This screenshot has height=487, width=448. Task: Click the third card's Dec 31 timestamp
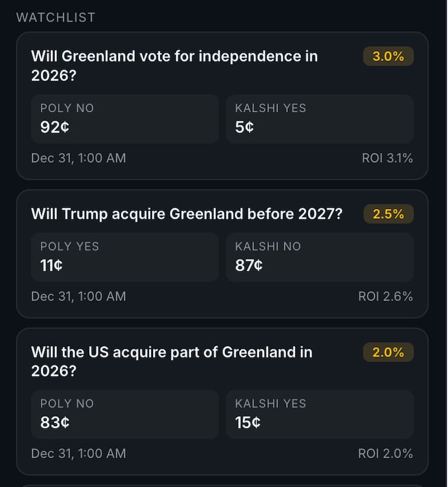(x=78, y=454)
